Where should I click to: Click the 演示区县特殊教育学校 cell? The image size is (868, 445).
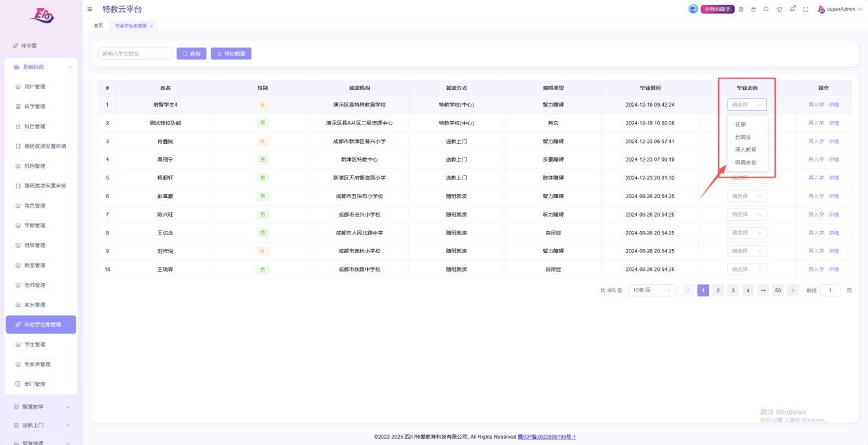pos(359,105)
